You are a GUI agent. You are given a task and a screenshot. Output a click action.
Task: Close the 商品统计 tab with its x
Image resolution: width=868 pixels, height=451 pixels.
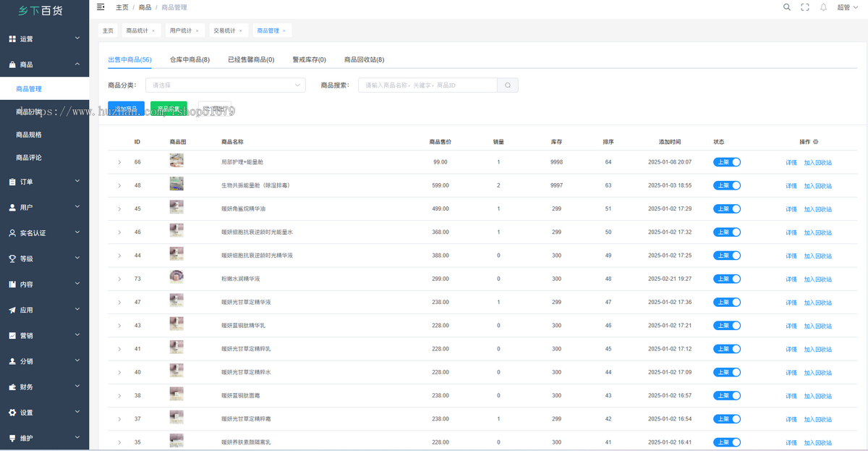(153, 31)
